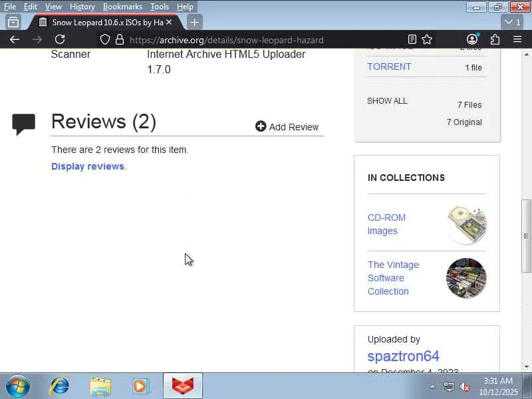Open the Windows Start button
This screenshot has width=532, height=399.
(x=18, y=386)
